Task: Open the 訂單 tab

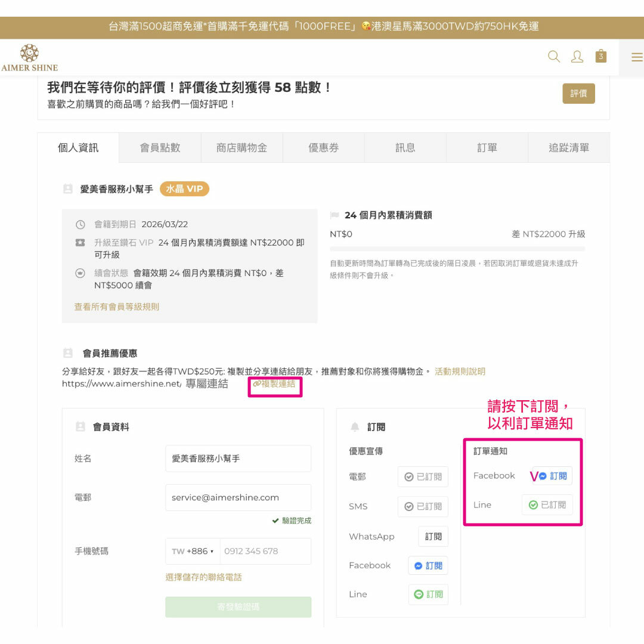Action: point(487,148)
